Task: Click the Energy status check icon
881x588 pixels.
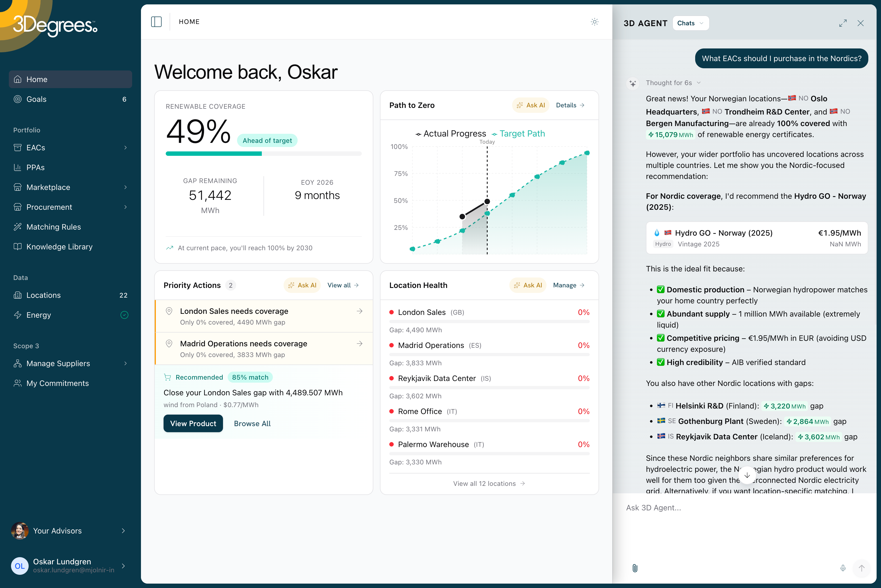Action: [x=124, y=315]
